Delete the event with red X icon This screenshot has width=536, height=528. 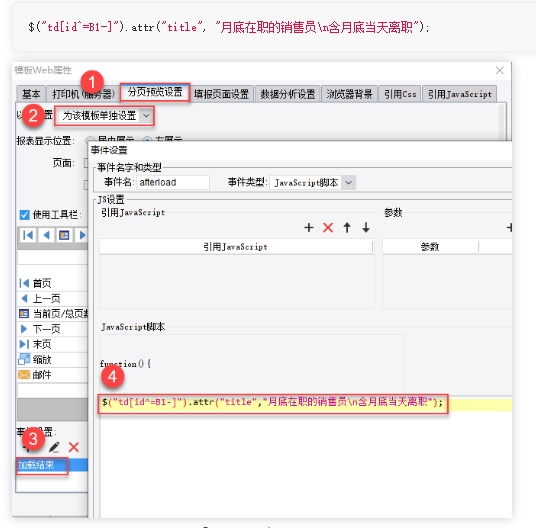pos(73,447)
